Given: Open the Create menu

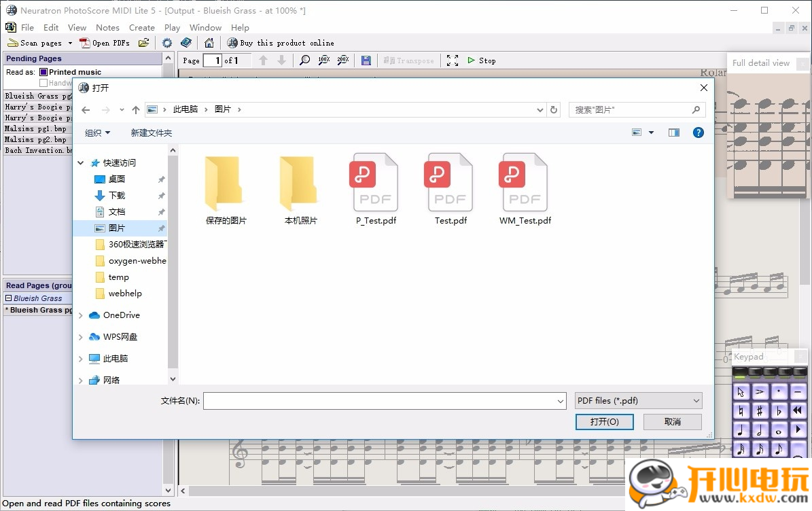Looking at the screenshot, I should tap(141, 28).
